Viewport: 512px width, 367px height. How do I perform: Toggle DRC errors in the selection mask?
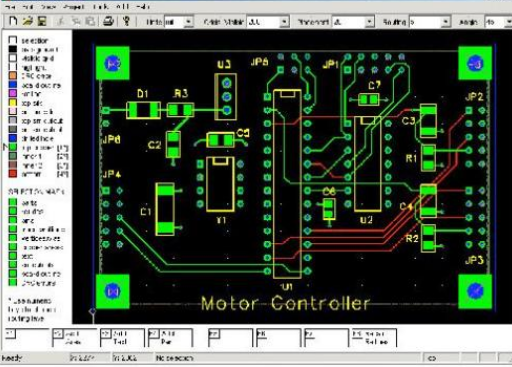coord(13,283)
